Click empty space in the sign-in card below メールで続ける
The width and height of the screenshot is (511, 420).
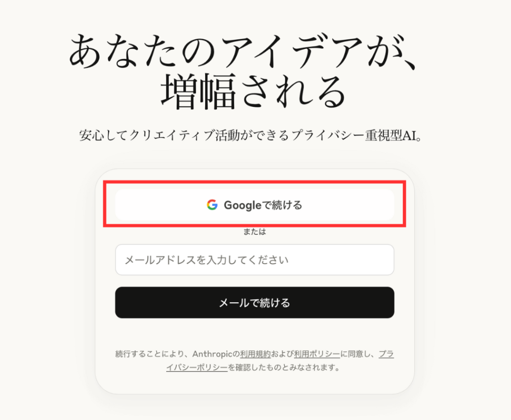(255, 333)
